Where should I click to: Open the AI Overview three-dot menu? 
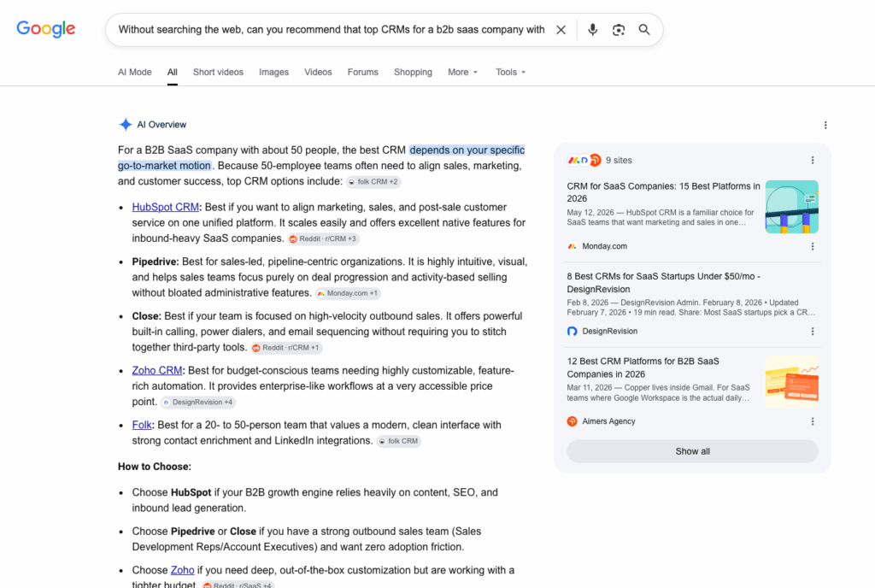click(x=825, y=125)
